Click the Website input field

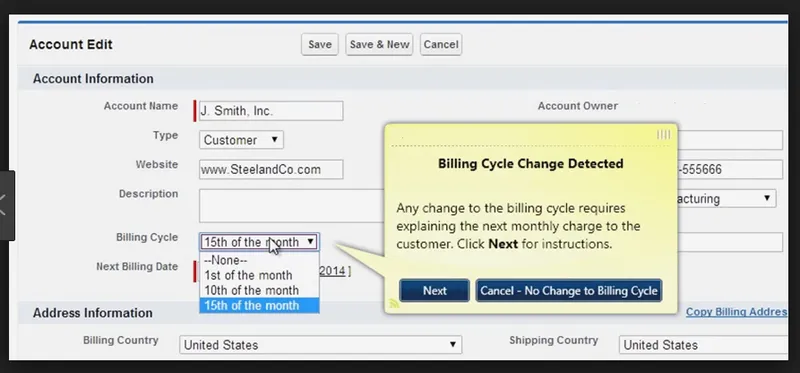point(271,169)
